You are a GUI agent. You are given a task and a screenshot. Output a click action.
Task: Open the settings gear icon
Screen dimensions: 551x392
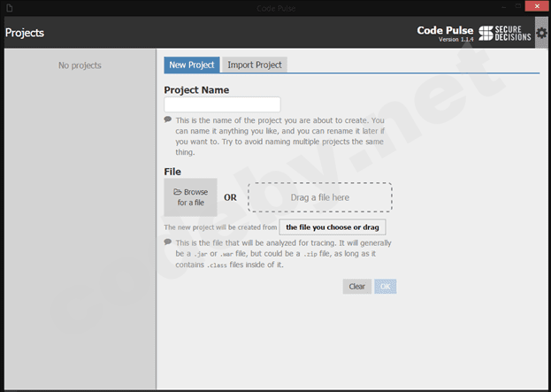coord(541,33)
